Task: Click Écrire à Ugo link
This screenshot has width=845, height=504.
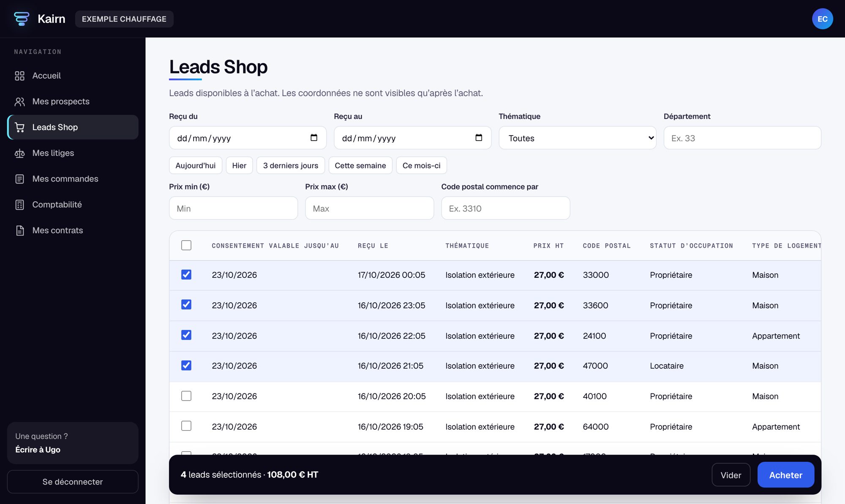Action: coord(38,450)
